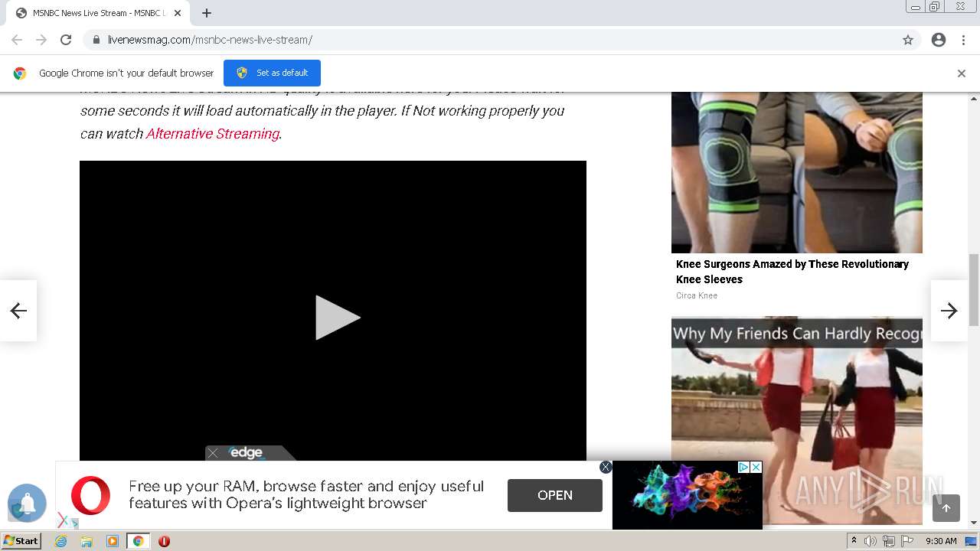Open the Alternative Streaming link

(x=212, y=133)
